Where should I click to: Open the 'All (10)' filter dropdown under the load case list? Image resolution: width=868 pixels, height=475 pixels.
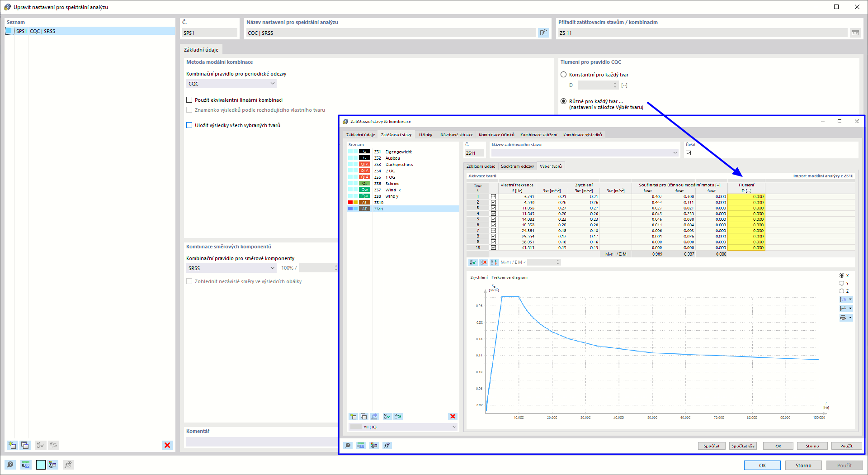(x=403, y=427)
